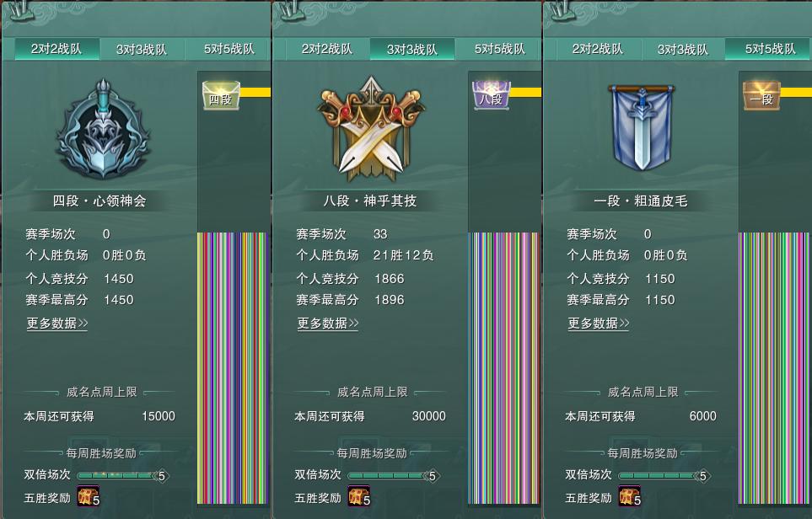Click the 五胜奖励 item icon in left panel
The image size is (812, 519).
click(x=88, y=496)
